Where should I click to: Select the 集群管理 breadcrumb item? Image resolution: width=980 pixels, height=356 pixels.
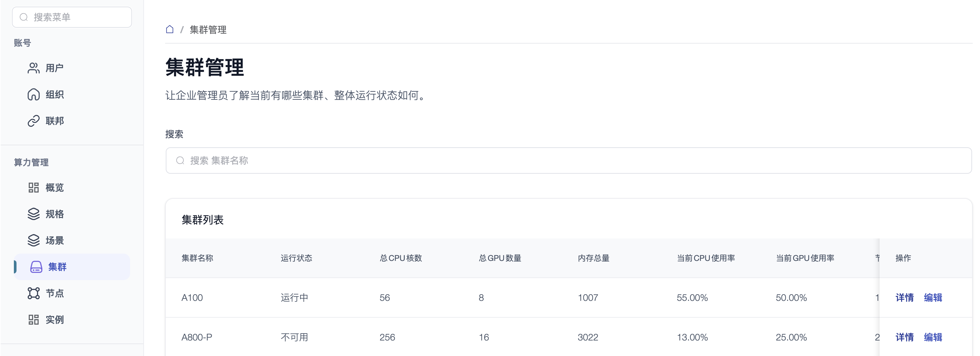point(208,30)
